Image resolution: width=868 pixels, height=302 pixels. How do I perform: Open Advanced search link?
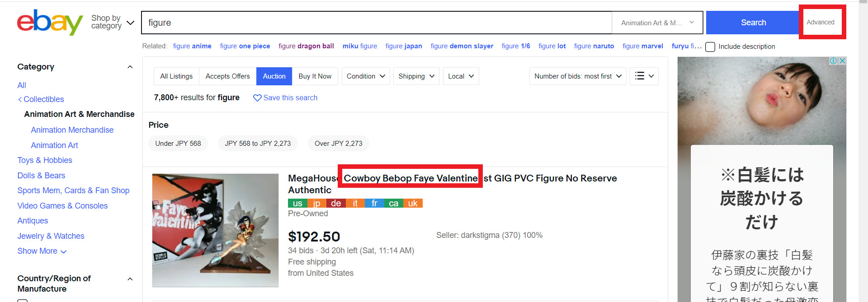point(821,22)
